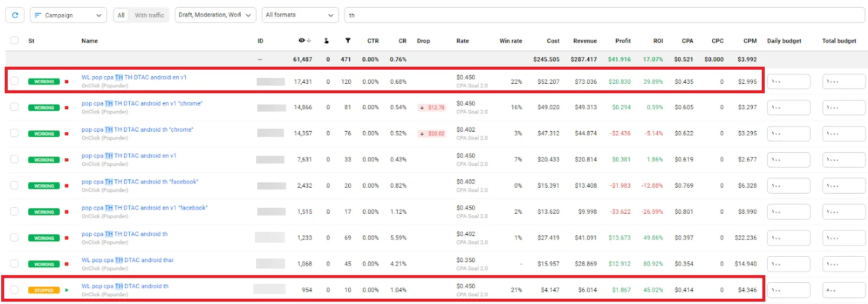Stop campaign android en v1 "facebook"
Image resolution: width=868 pixels, height=304 pixels.
pyautogui.click(x=67, y=212)
